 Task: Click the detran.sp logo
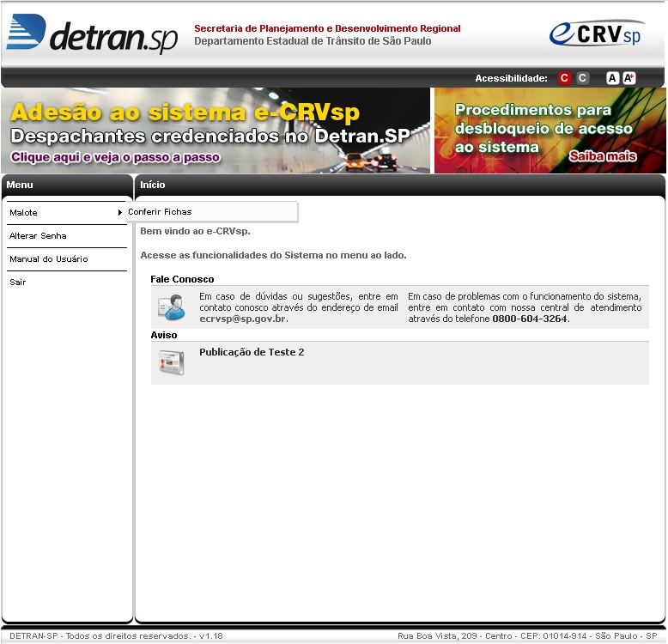(x=92, y=34)
